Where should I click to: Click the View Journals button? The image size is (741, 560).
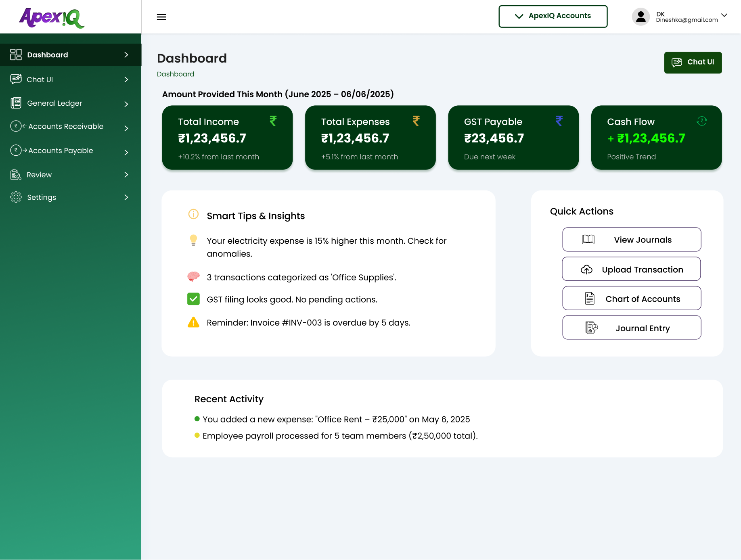click(x=631, y=240)
